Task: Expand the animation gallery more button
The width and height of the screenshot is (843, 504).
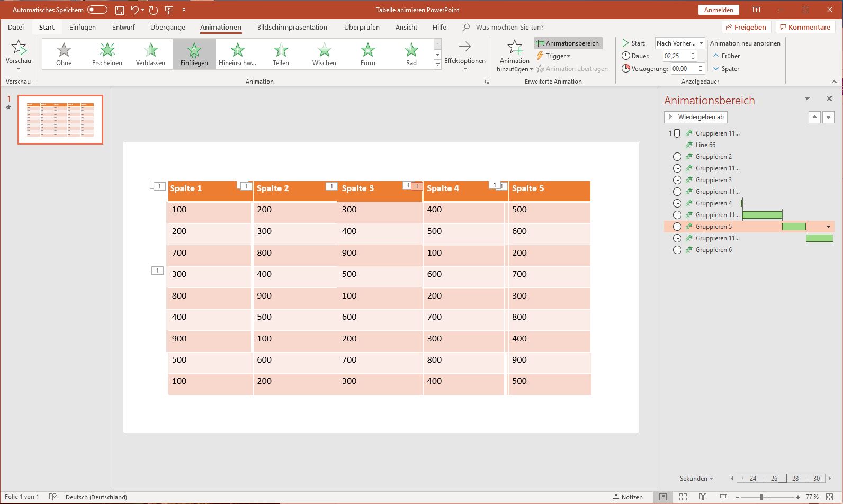Action: click(x=437, y=65)
